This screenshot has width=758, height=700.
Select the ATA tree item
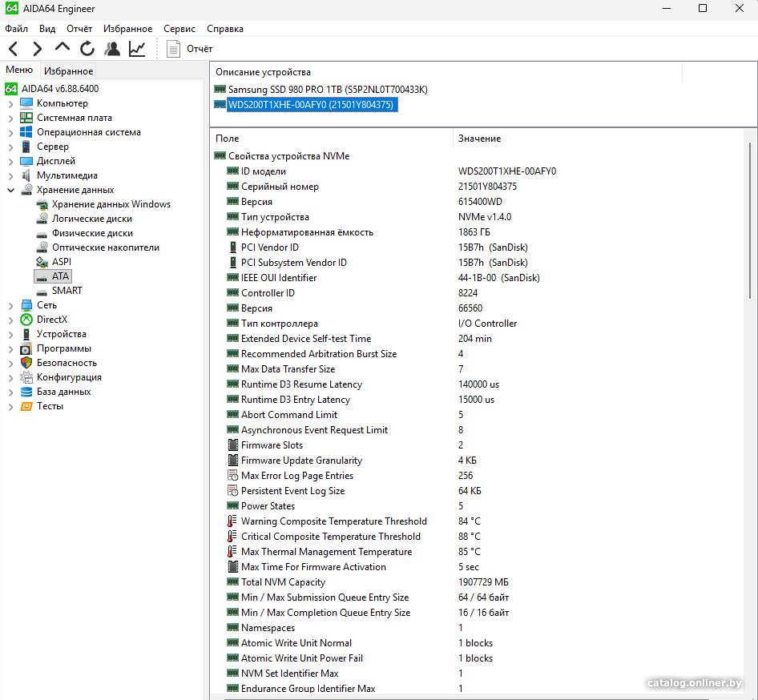pyautogui.click(x=53, y=276)
